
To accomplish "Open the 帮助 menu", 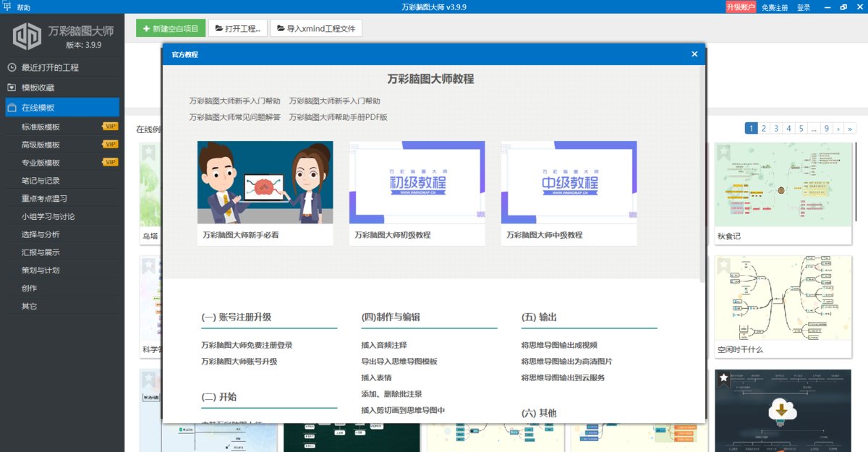I will [x=24, y=7].
